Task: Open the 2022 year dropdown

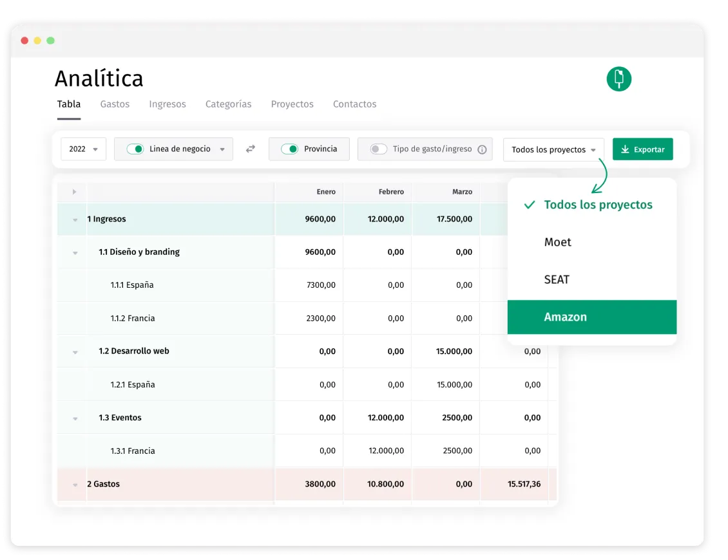Action: pyautogui.click(x=83, y=149)
